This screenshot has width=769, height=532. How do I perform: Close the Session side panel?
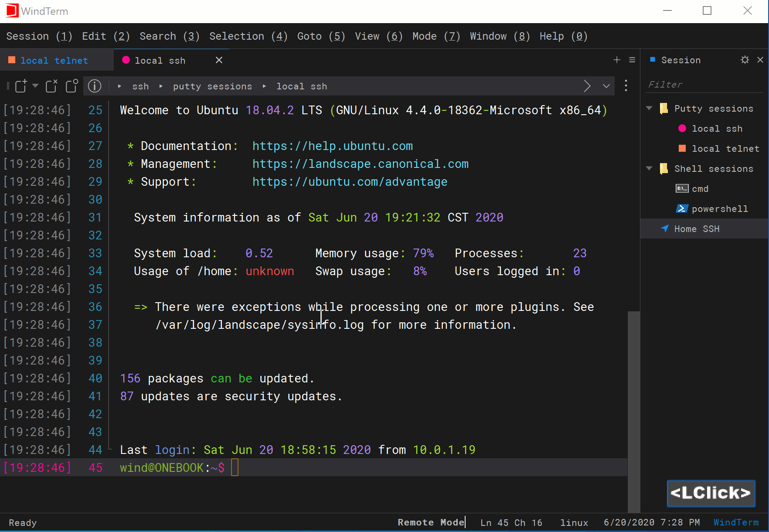(760, 60)
